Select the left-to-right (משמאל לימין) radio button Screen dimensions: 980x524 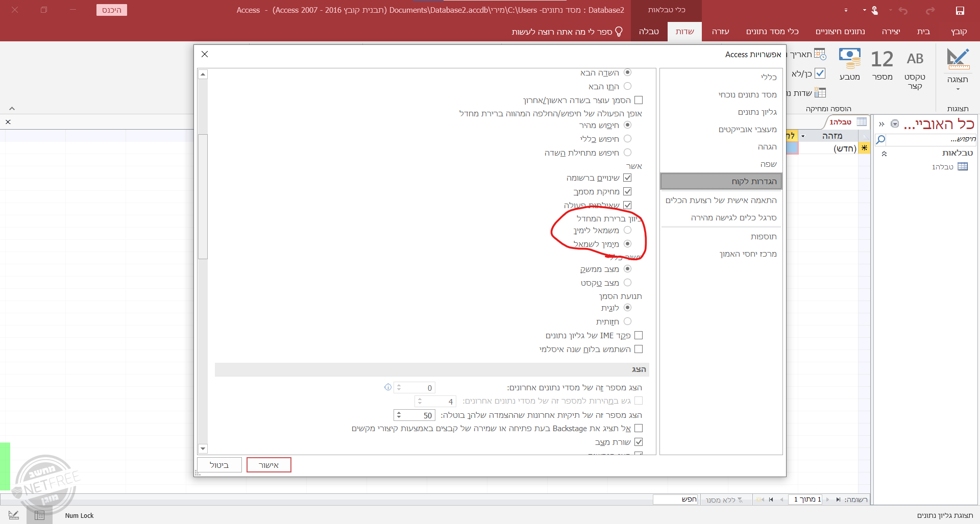(x=627, y=230)
